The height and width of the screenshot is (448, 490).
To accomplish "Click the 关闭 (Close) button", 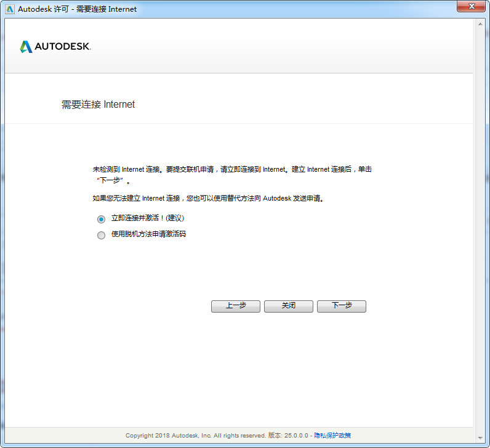I will 289,306.
